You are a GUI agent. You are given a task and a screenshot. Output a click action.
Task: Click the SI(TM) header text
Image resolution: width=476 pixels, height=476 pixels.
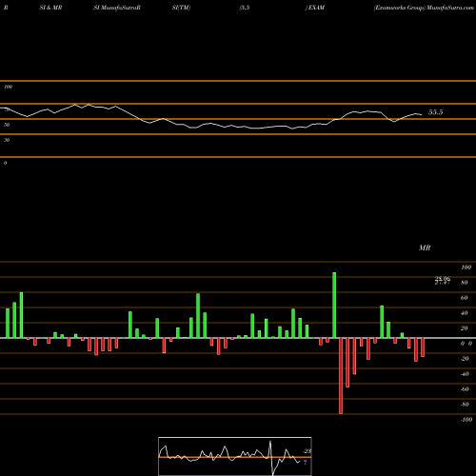tap(181, 8)
